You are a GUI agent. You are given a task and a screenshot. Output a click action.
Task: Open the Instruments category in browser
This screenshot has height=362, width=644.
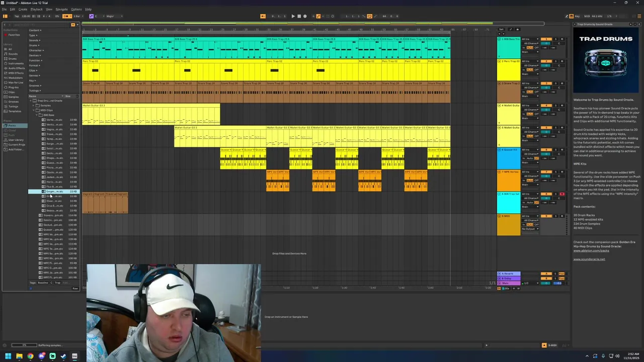[x=16, y=63]
